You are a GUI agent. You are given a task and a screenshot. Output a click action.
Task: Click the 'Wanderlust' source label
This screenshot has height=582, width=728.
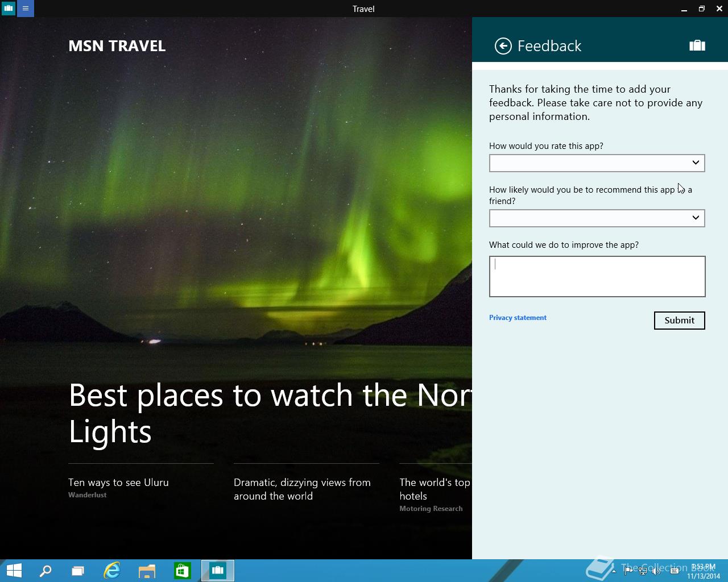point(88,495)
